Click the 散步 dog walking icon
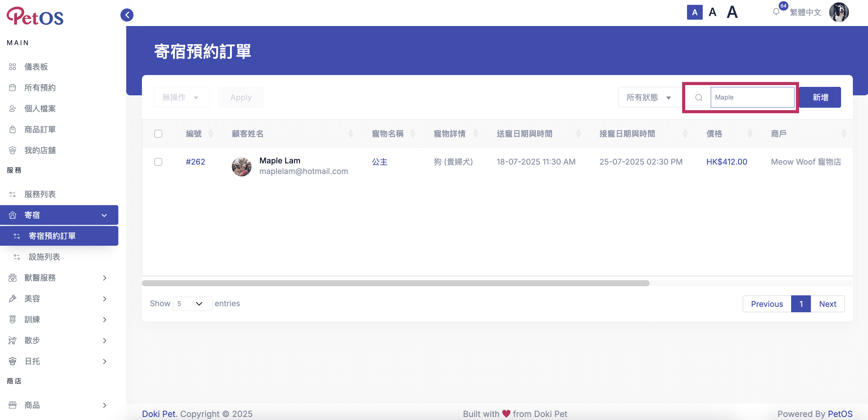The image size is (868, 420). coord(12,340)
